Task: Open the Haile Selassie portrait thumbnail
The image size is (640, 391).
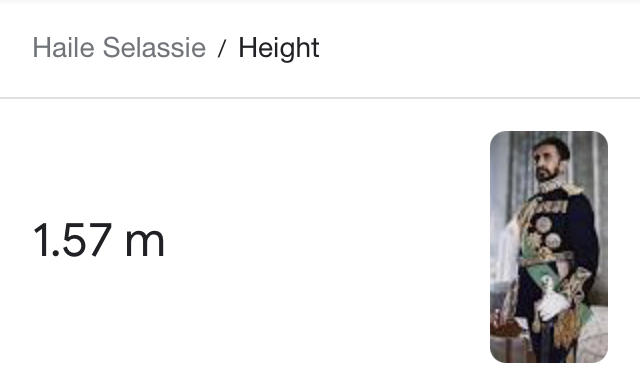Action: tap(549, 247)
